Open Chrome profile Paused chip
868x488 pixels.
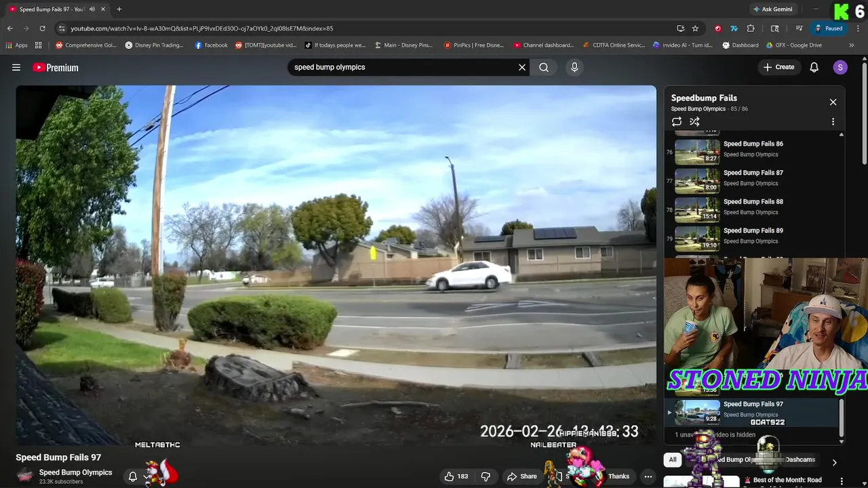829,28
